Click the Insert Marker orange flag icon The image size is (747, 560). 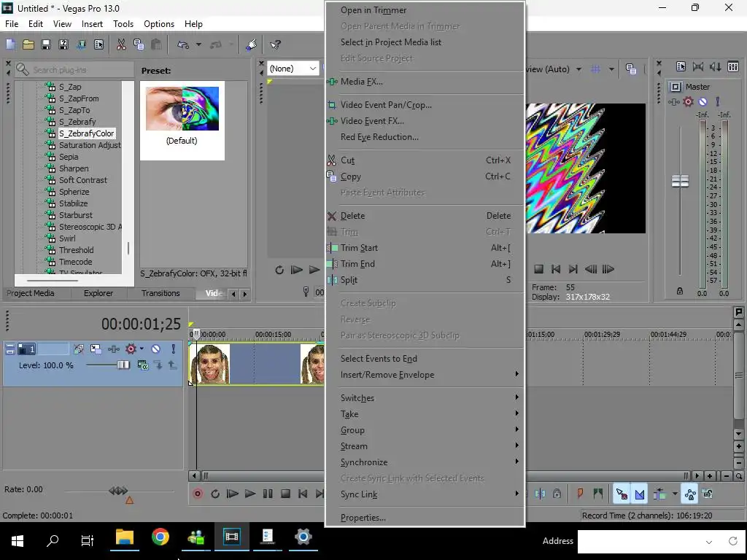(x=580, y=494)
